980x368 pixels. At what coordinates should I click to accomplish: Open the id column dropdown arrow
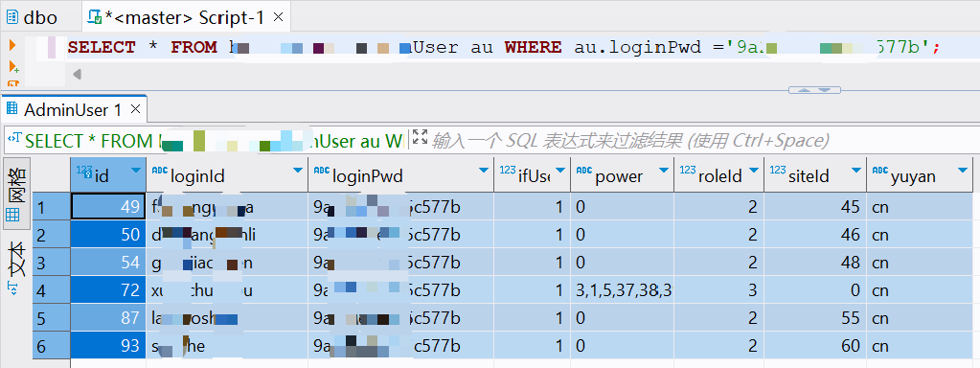point(136,170)
